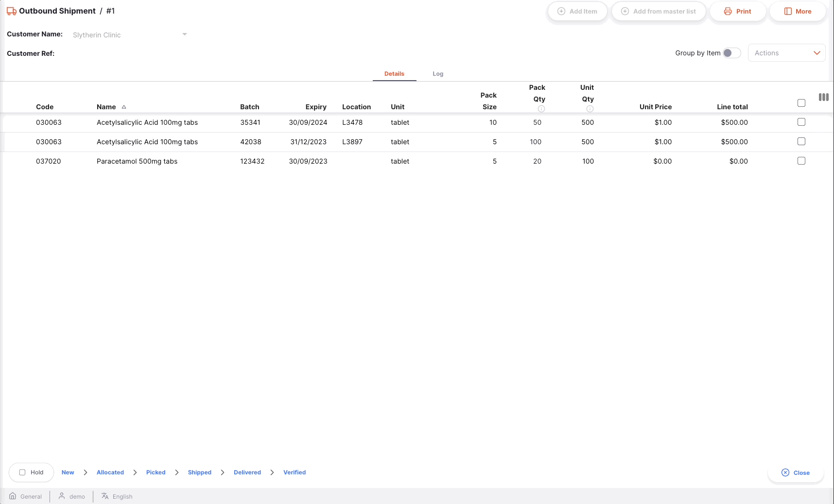834x504 pixels.
Task: Toggle the Group by Item switch
Action: tap(731, 53)
